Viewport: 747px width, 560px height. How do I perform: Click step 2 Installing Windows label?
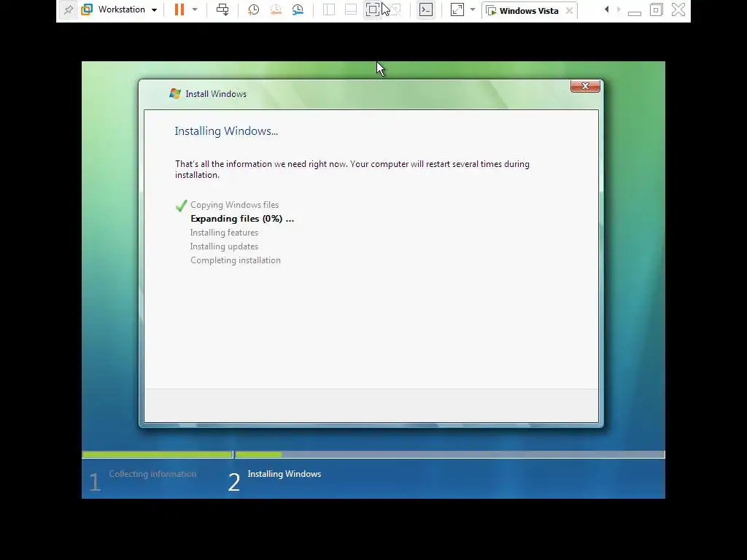(x=285, y=474)
